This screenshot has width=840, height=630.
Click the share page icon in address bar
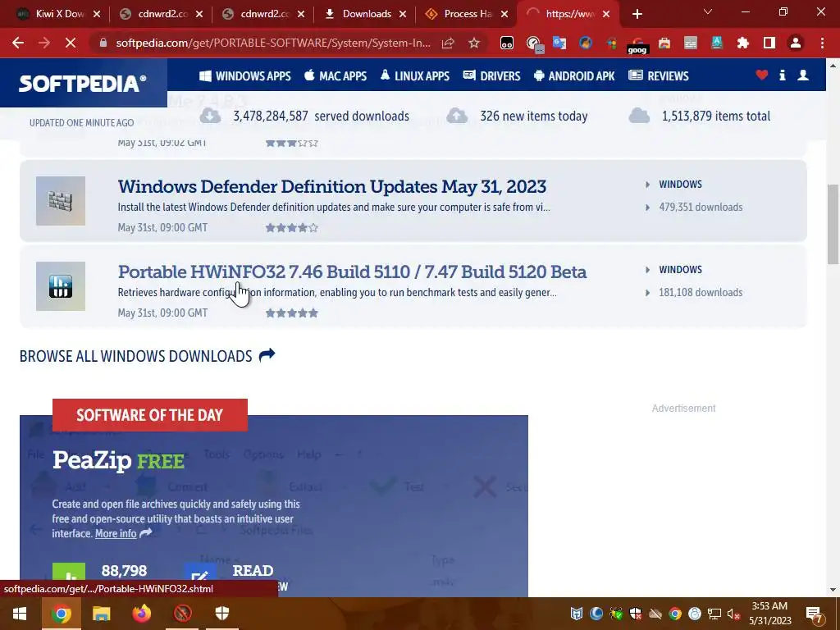click(x=448, y=43)
